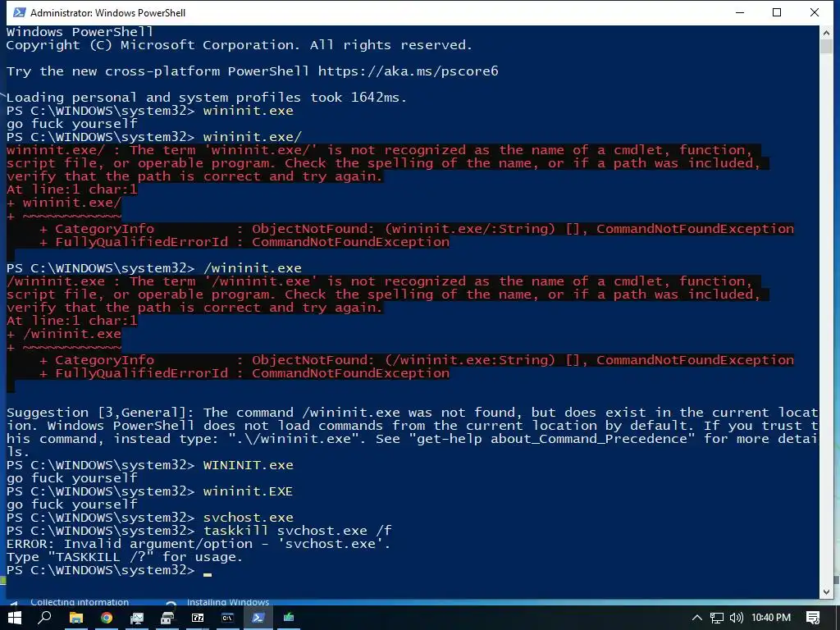This screenshot has height=630, width=840.
Task: Open the printer-like app on the taskbar
Action: (167, 618)
